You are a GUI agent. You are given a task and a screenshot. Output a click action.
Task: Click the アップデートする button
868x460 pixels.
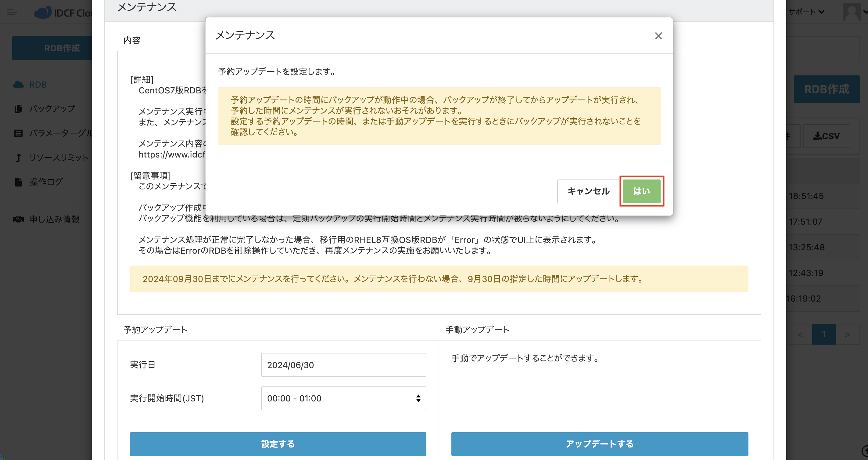point(599,444)
